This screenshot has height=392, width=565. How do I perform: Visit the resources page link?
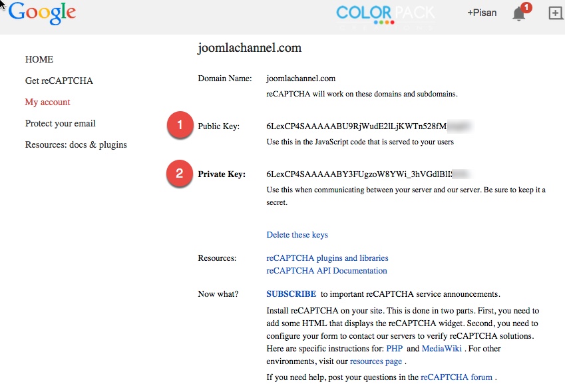click(376, 361)
